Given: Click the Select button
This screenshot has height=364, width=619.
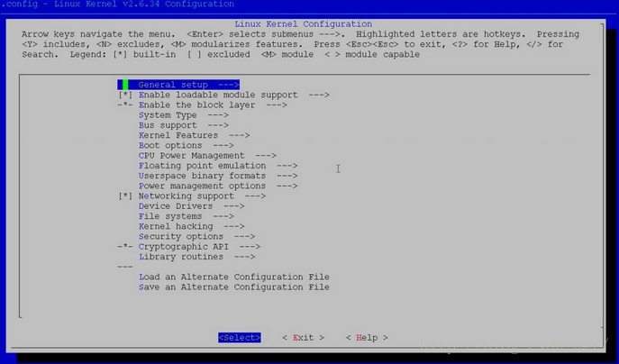Looking at the screenshot, I should point(240,338).
